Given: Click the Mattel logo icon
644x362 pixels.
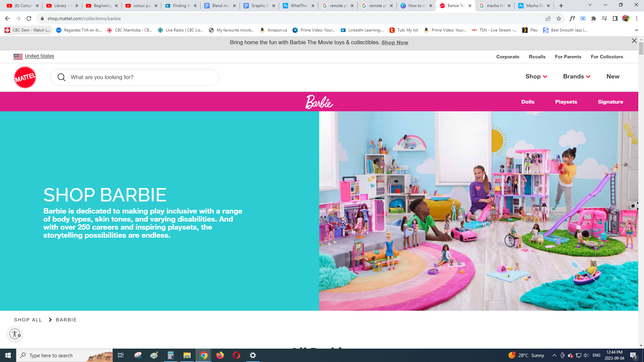Looking at the screenshot, I should click(25, 77).
